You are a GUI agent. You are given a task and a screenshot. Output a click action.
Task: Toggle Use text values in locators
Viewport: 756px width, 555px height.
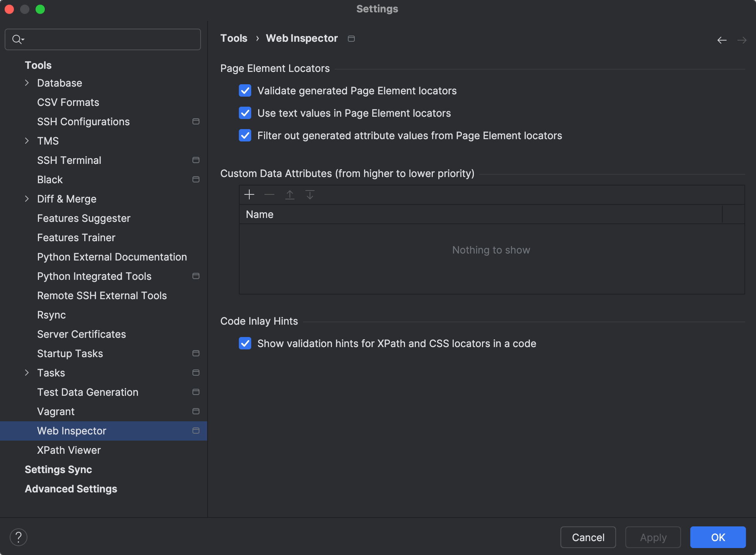(x=245, y=113)
